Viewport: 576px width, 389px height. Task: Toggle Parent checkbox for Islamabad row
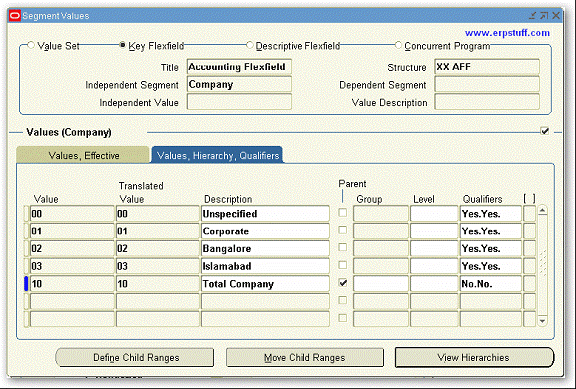(x=342, y=265)
